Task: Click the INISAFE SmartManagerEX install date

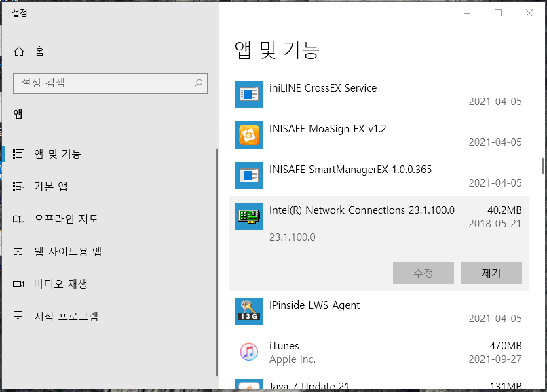Action: tap(495, 183)
